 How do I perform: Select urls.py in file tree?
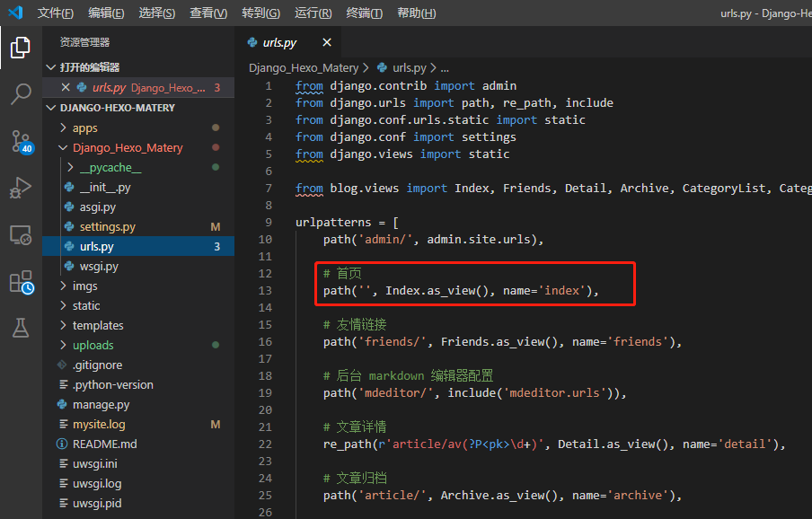tap(138, 246)
